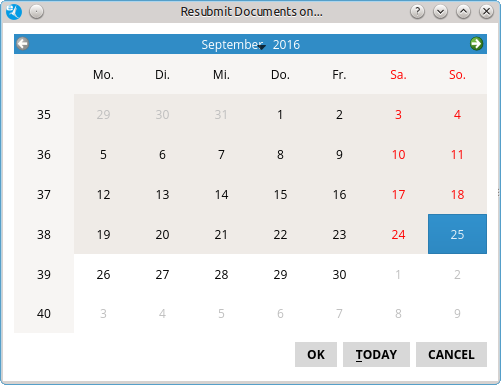Go to next month with green arrow
501x385 pixels.
(x=476, y=44)
